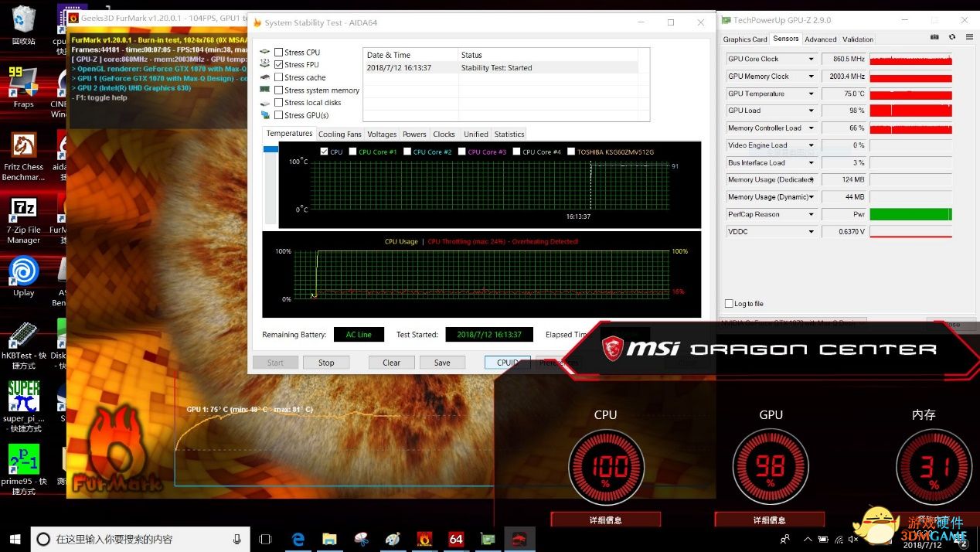Click the GPU Temperature 75.0 °C value field
The image size is (980, 552).
coord(844,94)
